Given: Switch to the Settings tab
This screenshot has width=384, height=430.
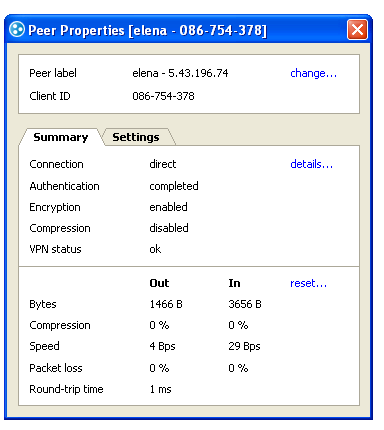Looking at the screenshot, I should pos(136,137).
